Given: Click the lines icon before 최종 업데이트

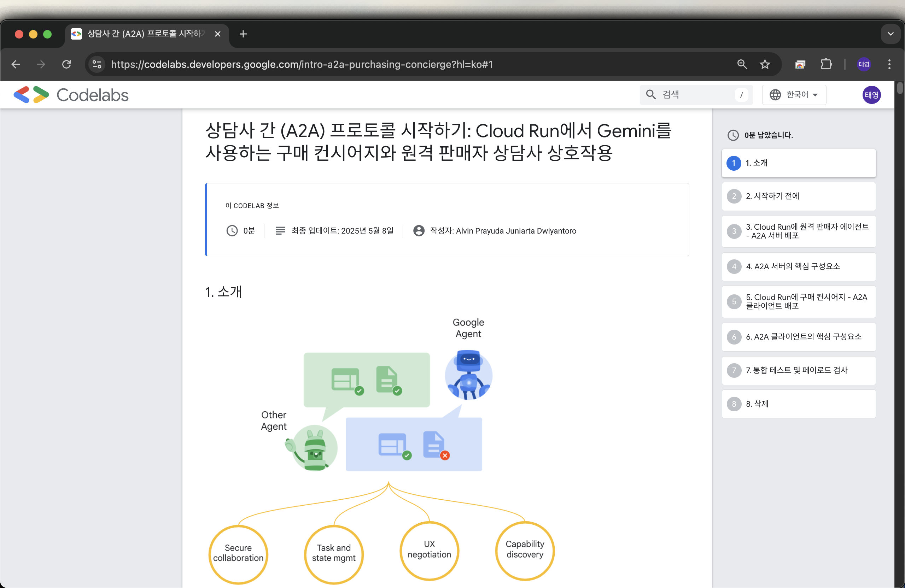Looking at the screenshot, I should (280, 231).
